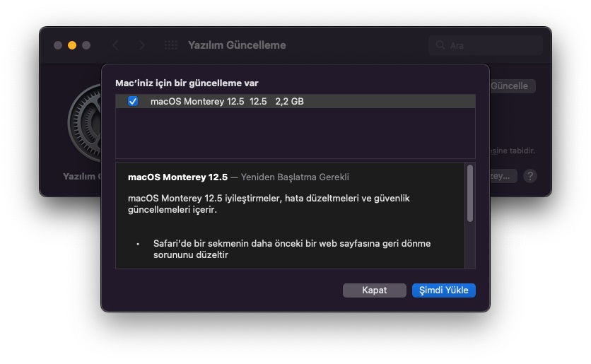Show all preferences via grid icon
Screen dimensions: 591x364
pos(170,45)
